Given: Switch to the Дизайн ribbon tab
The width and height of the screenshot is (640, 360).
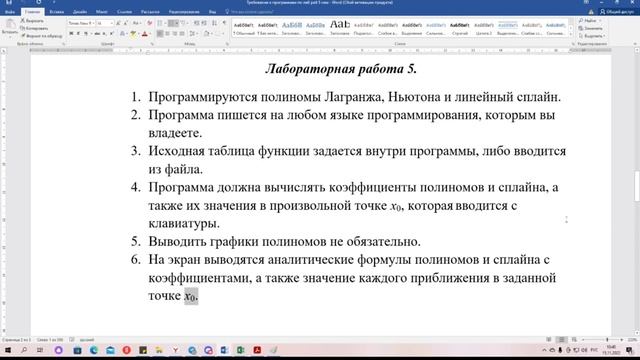Looking at the screenshot, I should pyautogui.click(x=80, y=12).
